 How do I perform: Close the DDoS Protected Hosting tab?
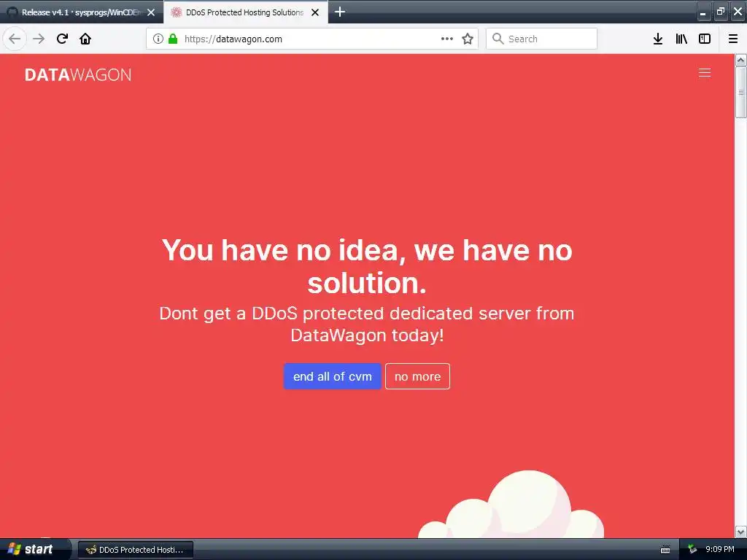tap(315, 12)
